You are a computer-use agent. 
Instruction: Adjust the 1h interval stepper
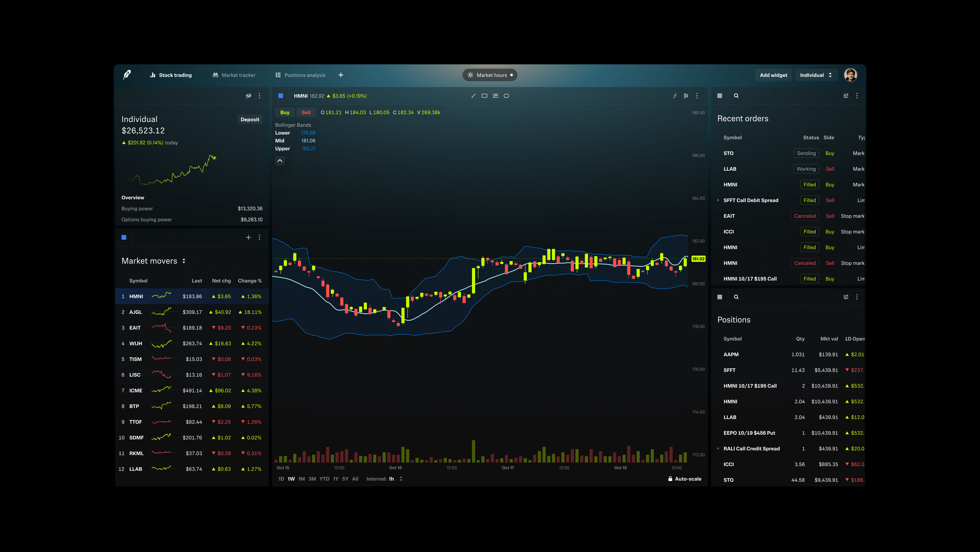coord(401,479)
